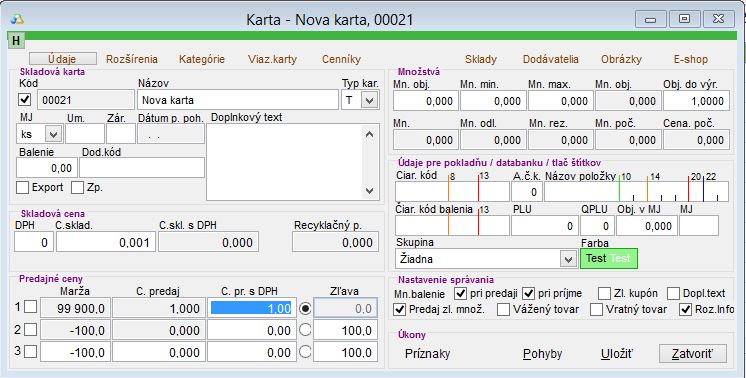
Task: Click the Názov položky field
Action: tap(636, 192)
